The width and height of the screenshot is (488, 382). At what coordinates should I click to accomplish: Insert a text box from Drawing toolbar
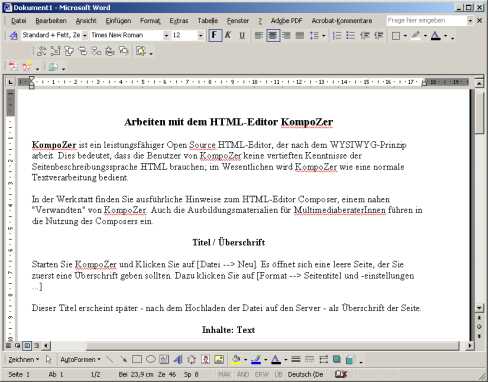164,359
